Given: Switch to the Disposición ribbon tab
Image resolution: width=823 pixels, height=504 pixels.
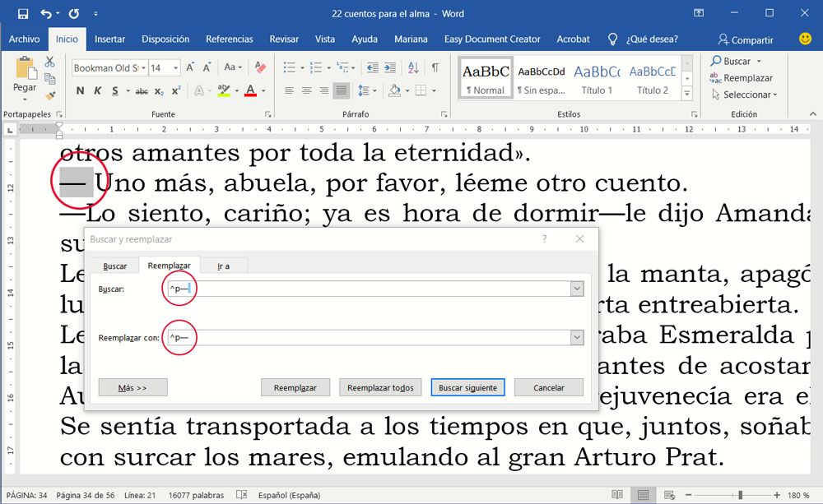Looking at the screenshot, I should (165, 39).
